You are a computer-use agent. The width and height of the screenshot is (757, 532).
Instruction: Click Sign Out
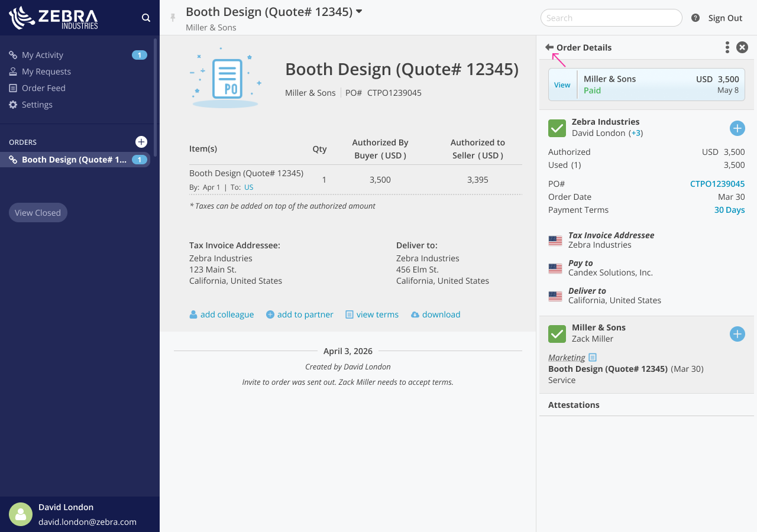click(x=725, y=18)
